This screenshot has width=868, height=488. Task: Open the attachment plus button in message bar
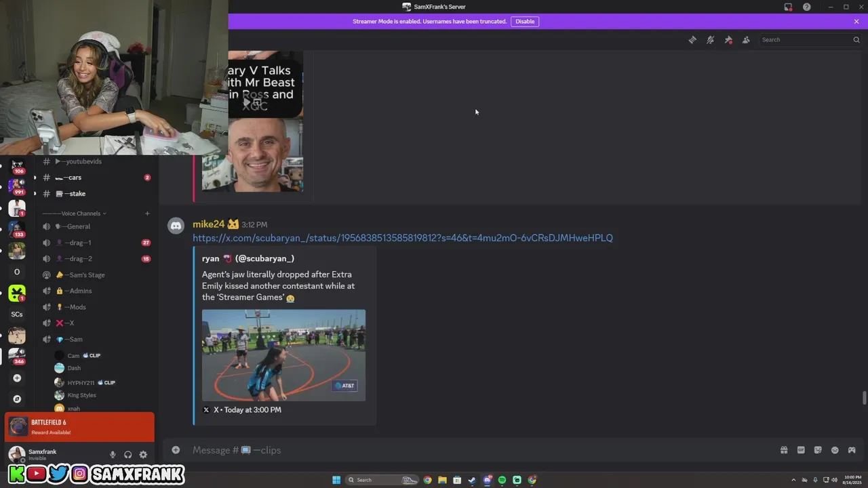point(176,450)
